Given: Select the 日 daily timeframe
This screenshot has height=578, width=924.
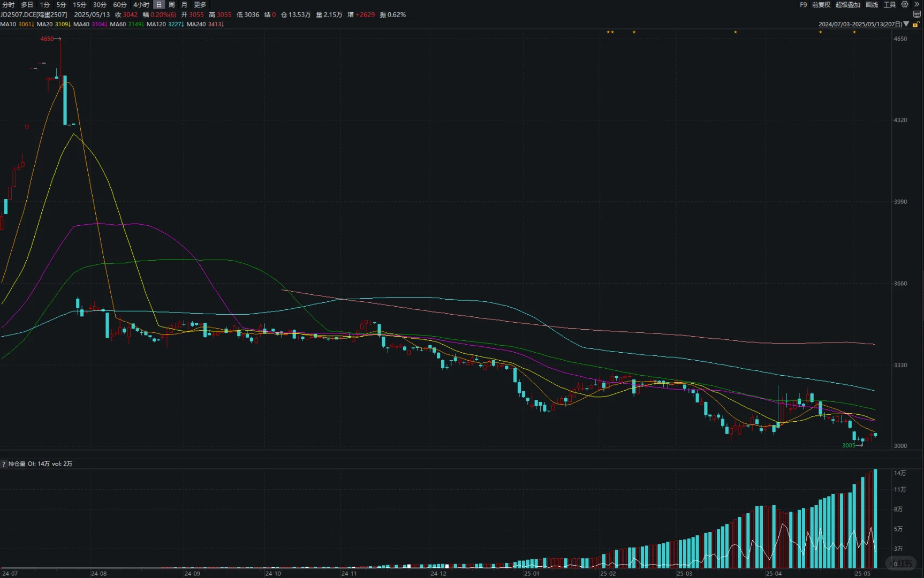Looking at the screenshot, I should [x=158, y=4].
